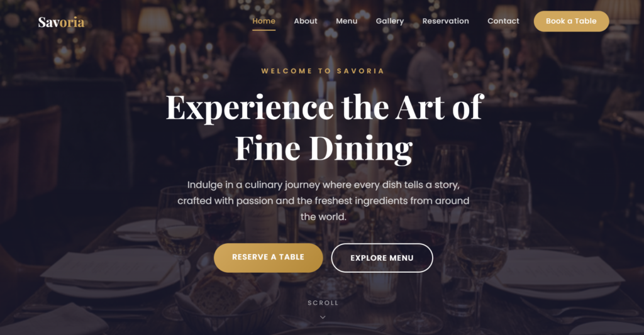Go to the About page link

[x=306, y=21]
